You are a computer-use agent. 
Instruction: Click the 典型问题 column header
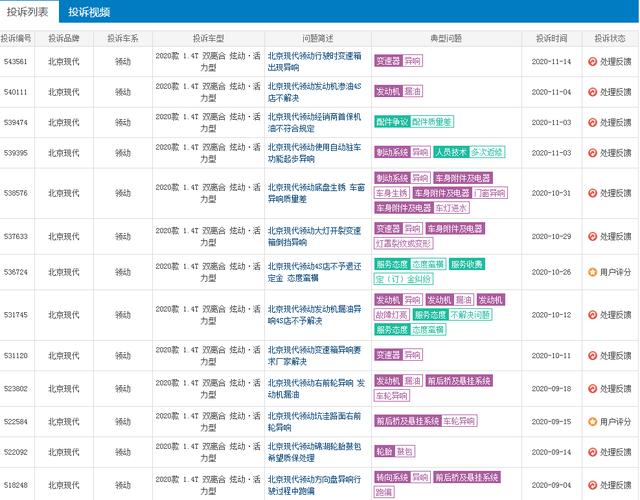pos(446,38)
